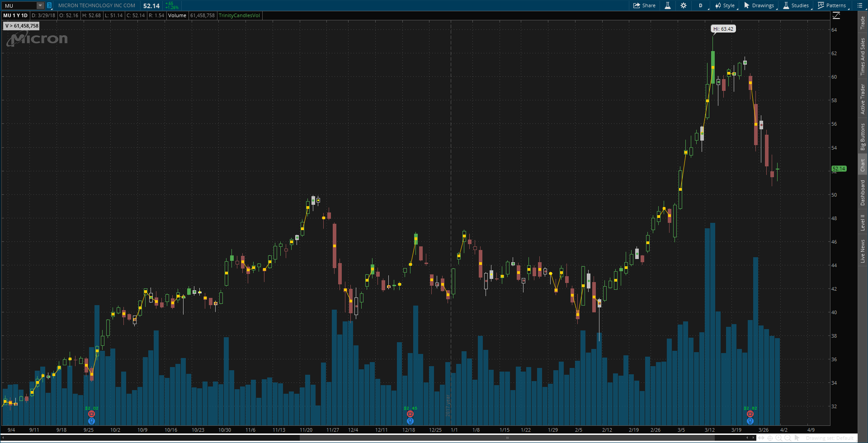
Task: Click the blue lightbulb event icon near 9/25
Action: (92, 421)
